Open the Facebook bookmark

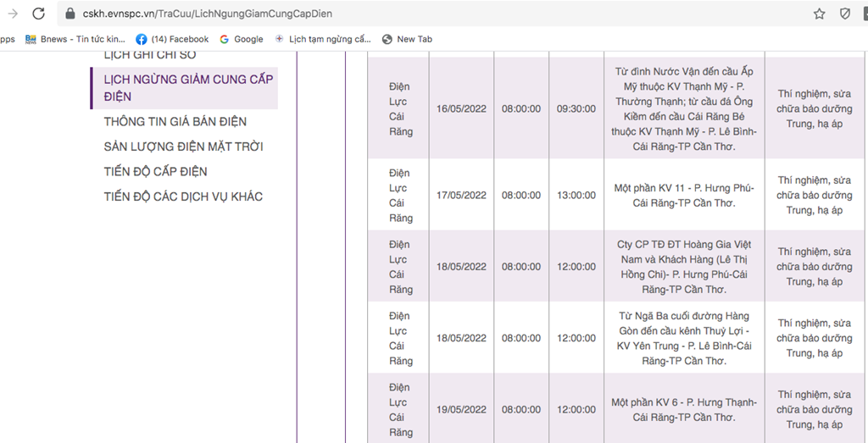click(x=172, y=39)
